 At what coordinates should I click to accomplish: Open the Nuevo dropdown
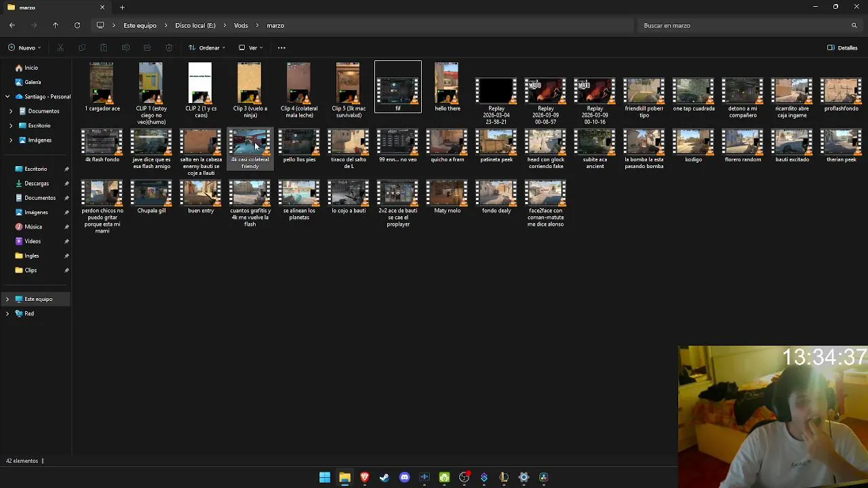pyautogui.click(x=24, y=47)
